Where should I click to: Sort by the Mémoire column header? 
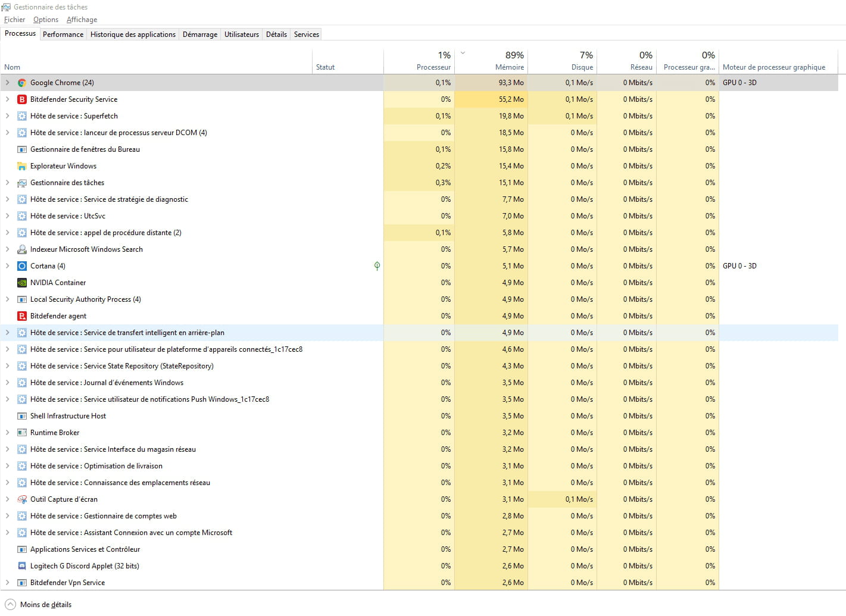click(491, 61)
